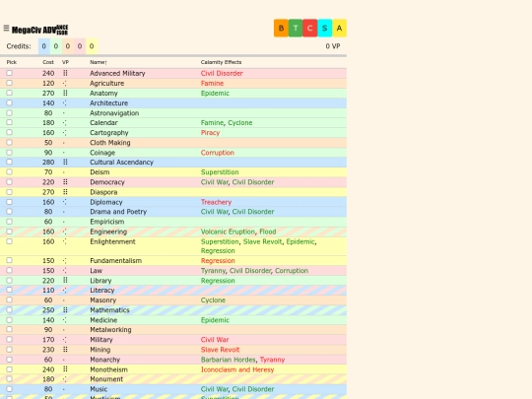Click the Drama and Poetry name
This screenshot has height=399, width=532.
118,212
